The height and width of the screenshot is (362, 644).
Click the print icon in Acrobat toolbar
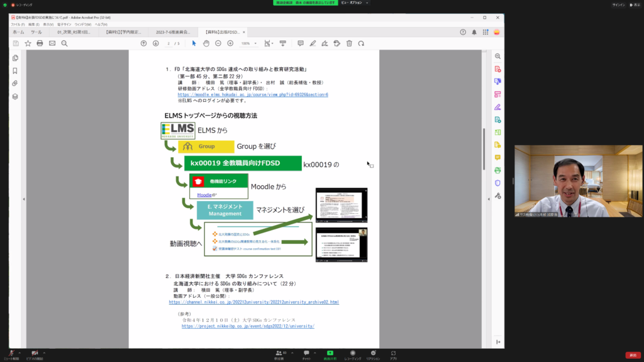click(40, 43)
